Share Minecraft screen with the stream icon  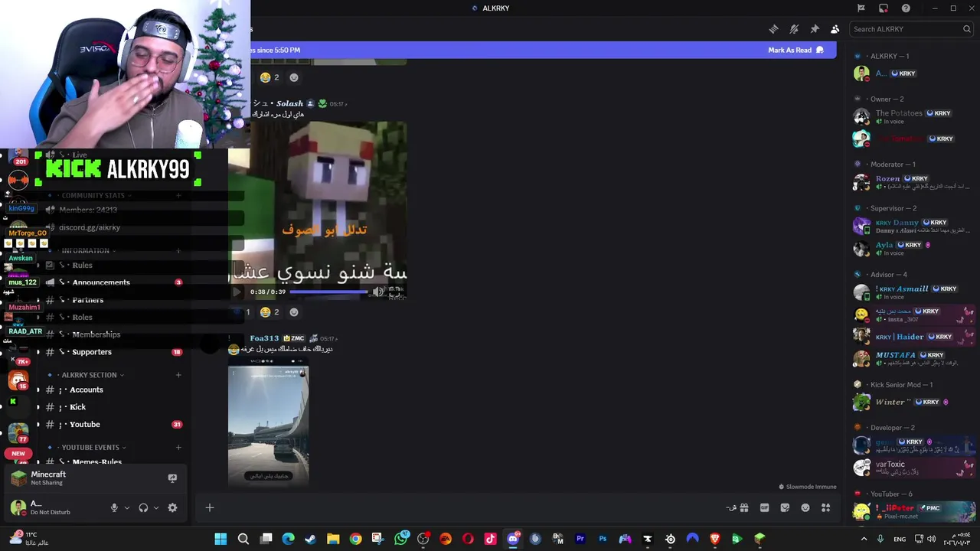(172, 478)
